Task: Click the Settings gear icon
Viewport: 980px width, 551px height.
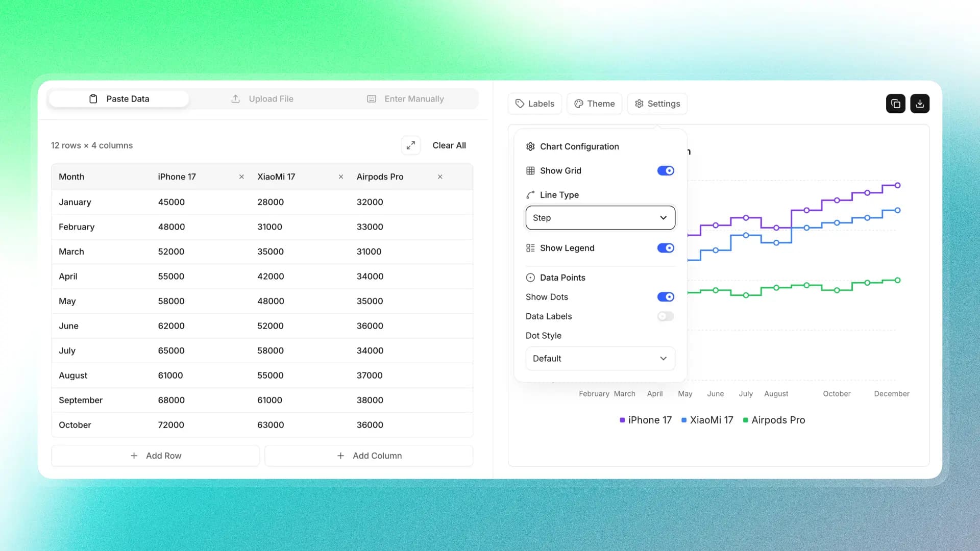Action: [639, 104]
